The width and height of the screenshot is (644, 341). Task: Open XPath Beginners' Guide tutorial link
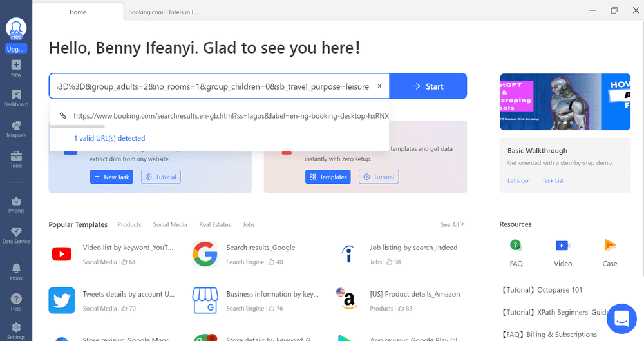(x=554, y=312)
